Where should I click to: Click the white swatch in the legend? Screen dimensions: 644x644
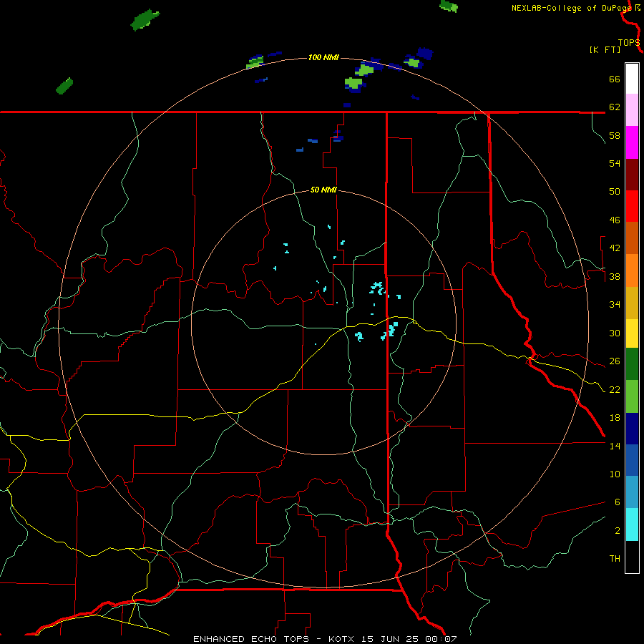[x=632, y=79]
